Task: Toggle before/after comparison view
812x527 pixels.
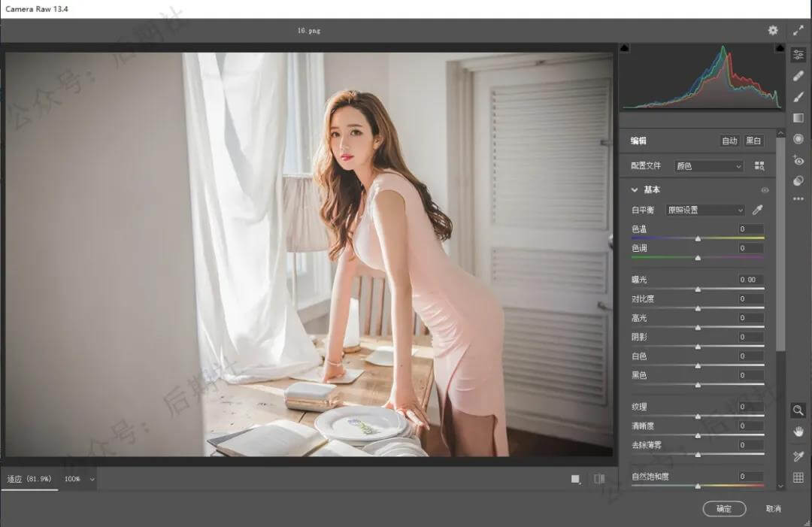Action: (599, 479)
